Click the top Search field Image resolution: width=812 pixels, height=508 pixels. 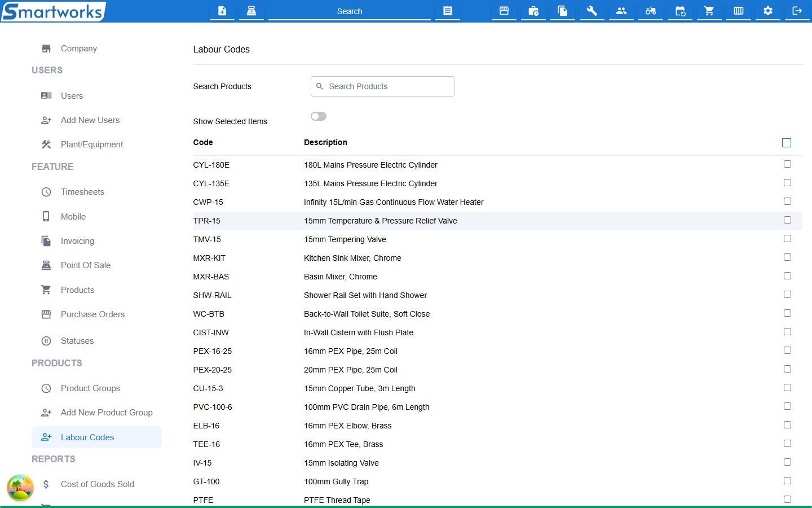click(x=350, y=11)
